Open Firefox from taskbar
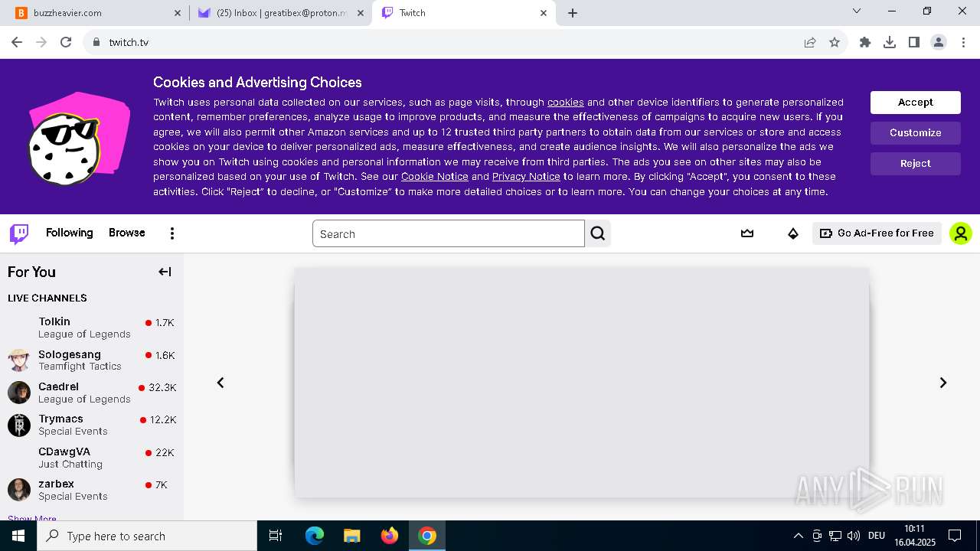The height and width of the screenshot is (551, 980). [x=390, y=536]
